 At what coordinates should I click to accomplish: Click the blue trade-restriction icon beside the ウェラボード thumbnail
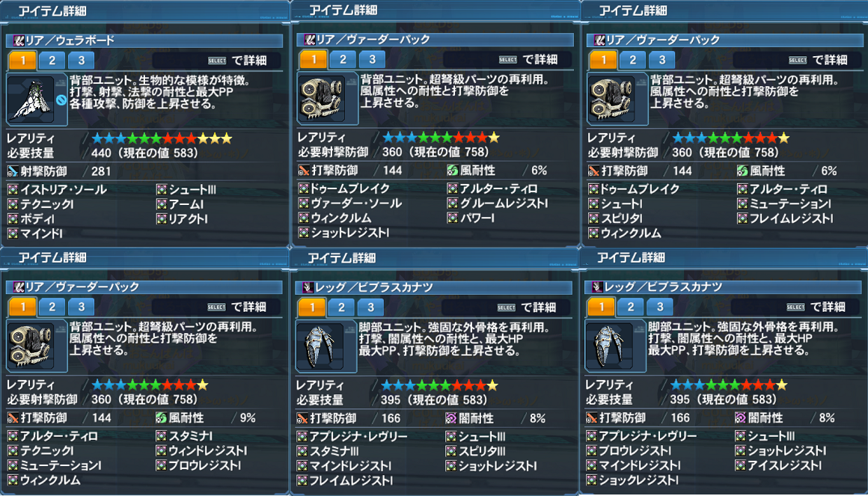pos(61,101)
